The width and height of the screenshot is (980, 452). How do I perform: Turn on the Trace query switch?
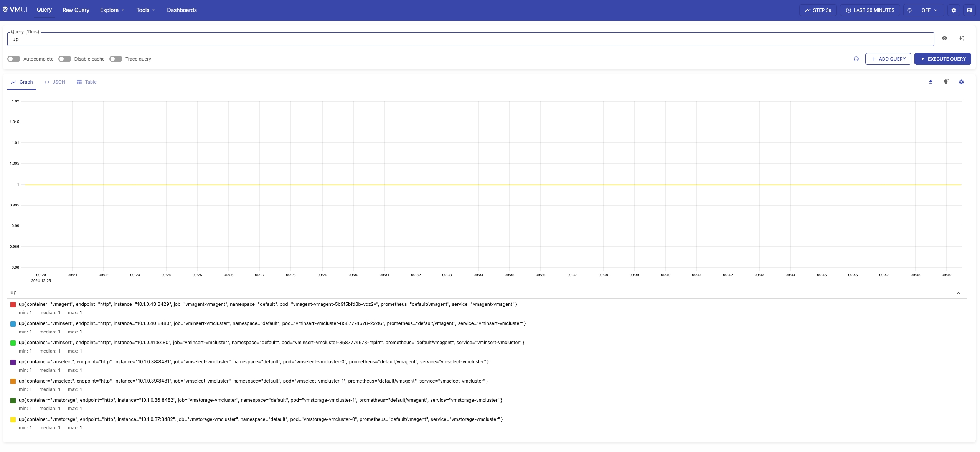pyautogui.click(x=116, y=59)
